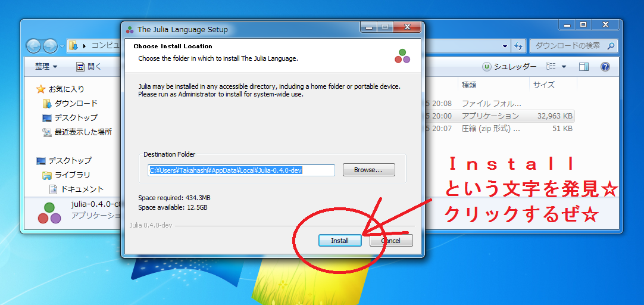This screenshot has width=644, height=305.
Task: Click the コンピュ breadcrumb in address bar
Action: pos(105,46)
